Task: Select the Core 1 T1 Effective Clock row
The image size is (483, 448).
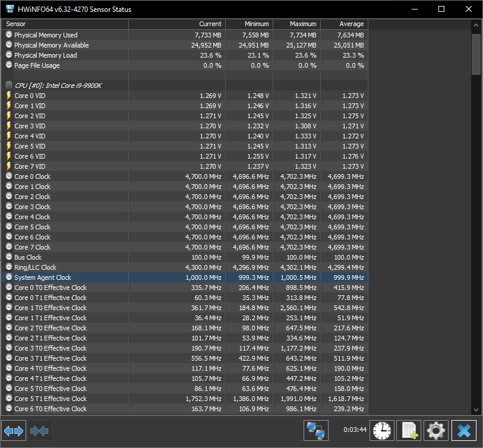Action: click(185, 318)
